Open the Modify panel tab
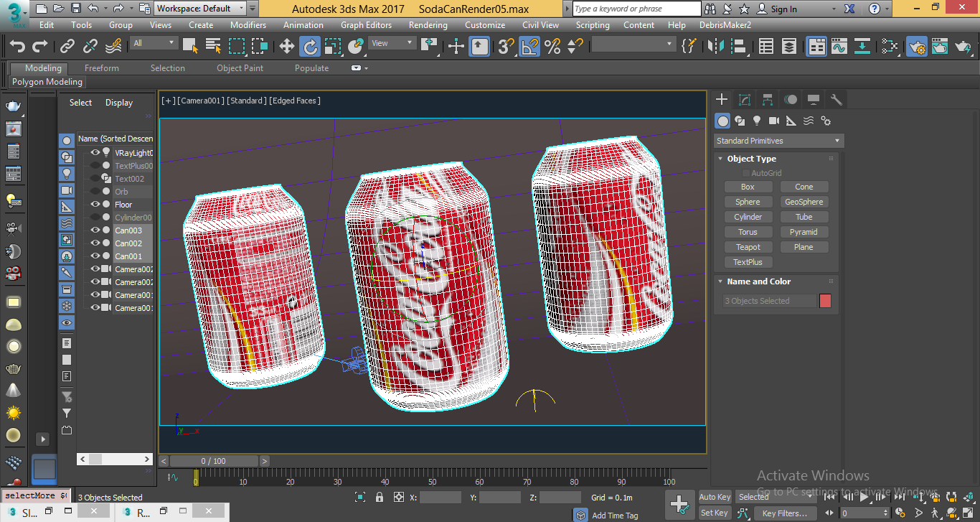Viewport: 980px width, 522px height. point(745,100)
